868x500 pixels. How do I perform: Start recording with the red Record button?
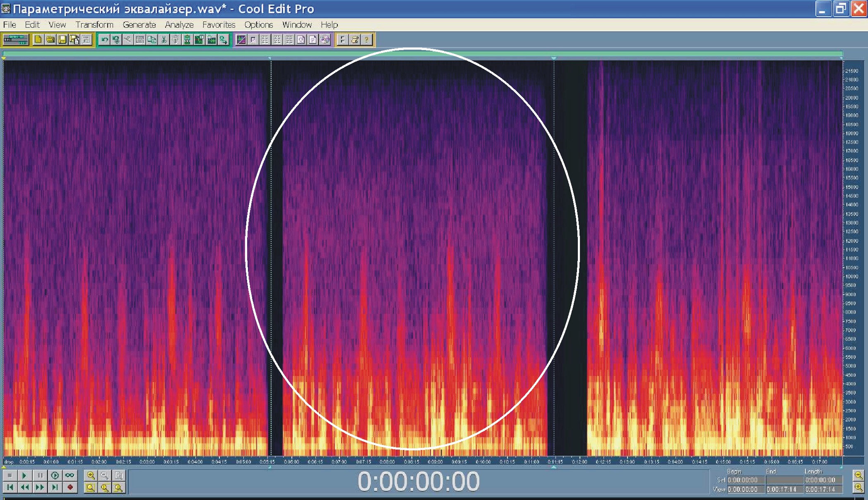[x=70, y=487]
